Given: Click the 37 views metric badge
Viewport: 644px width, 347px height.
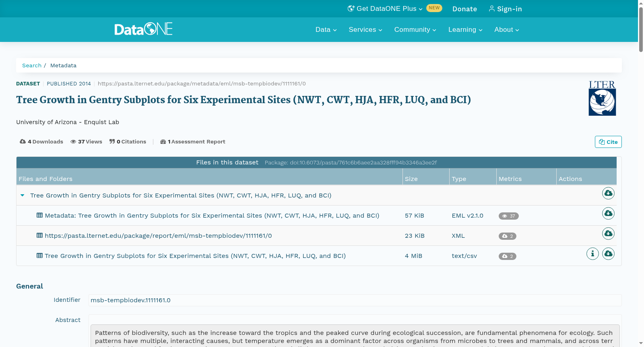Looking at the screenshot, I should tap(509, 216).
